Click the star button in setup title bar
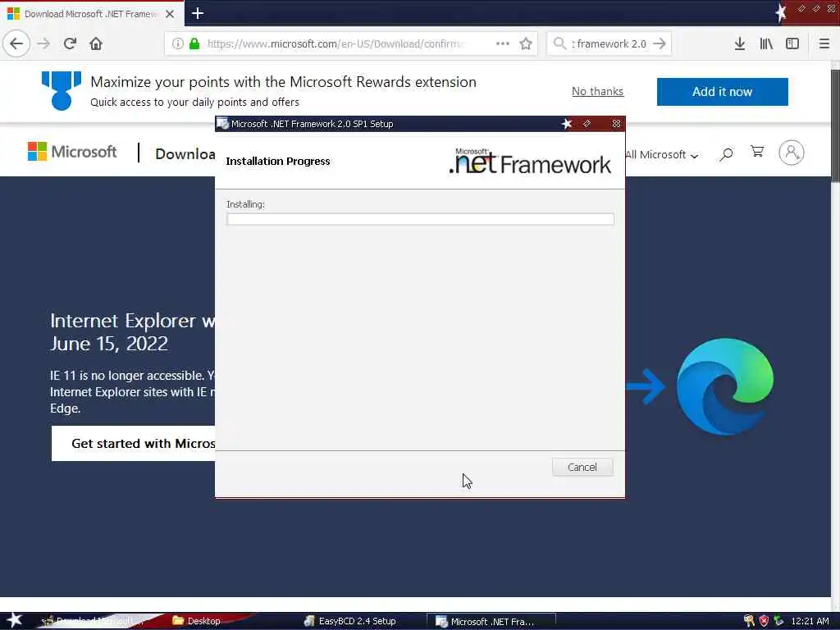Viewport: 840px width, 630px height. coord(566,124)
